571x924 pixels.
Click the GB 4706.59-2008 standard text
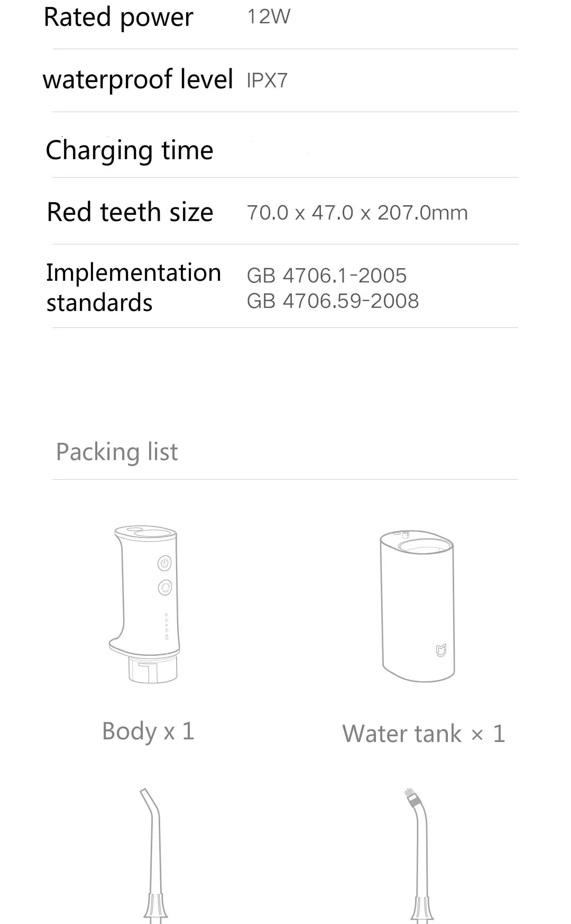click(x=333, y=301)
